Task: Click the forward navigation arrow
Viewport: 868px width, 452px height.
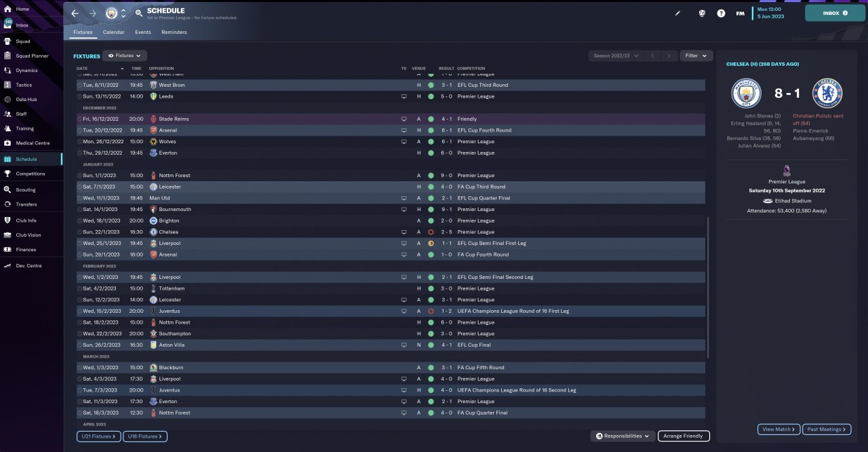Action: click(93, 14)
